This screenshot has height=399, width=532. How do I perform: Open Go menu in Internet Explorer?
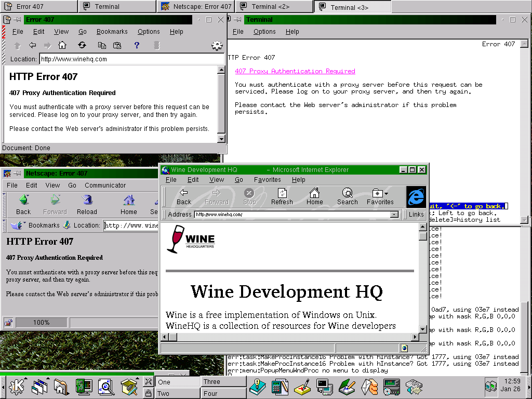tap(239, 179)
